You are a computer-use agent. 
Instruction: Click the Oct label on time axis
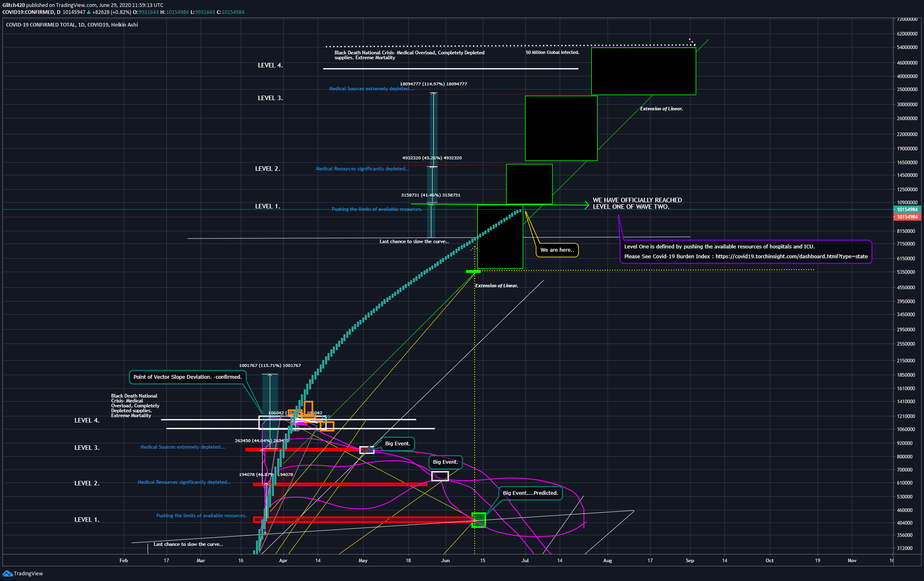[769, 561]
